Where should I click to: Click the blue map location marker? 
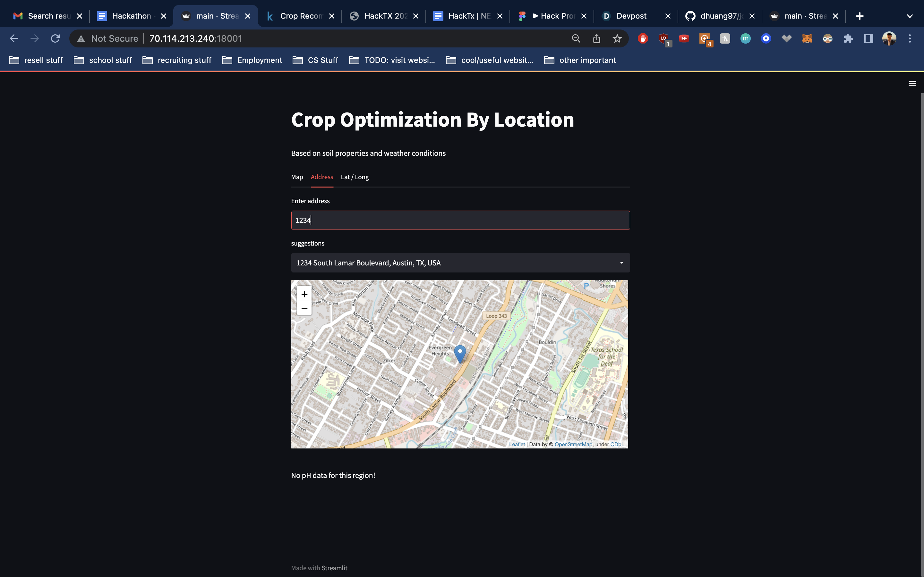[460, 353]
